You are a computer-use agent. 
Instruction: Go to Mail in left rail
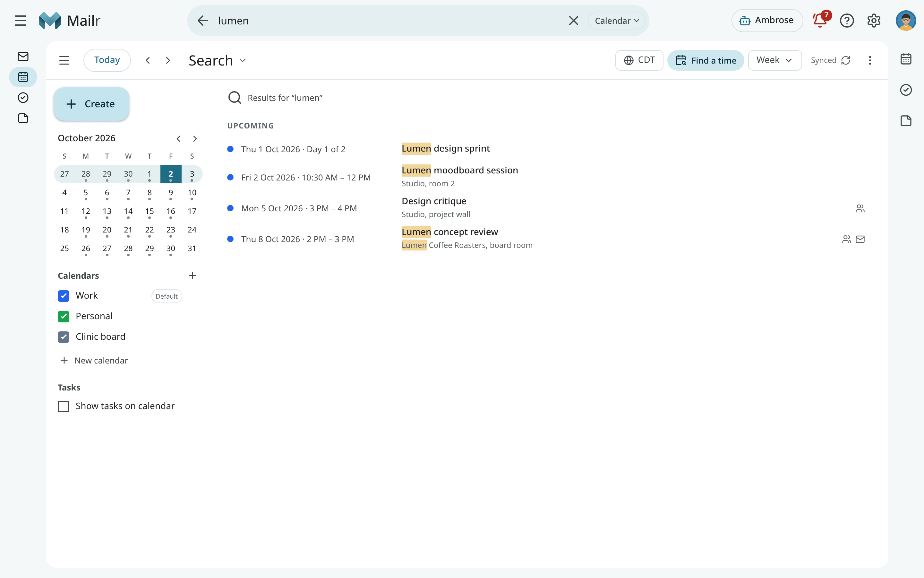click(23, 57)
